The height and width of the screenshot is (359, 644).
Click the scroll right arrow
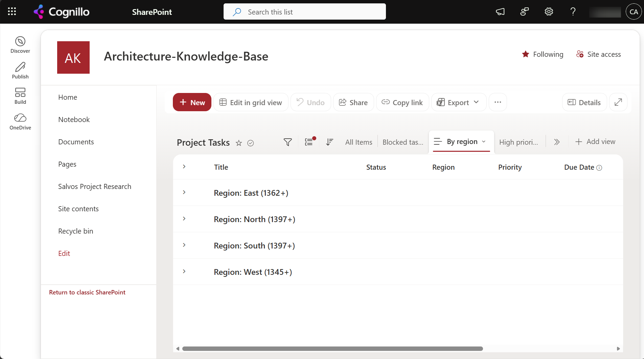618,349
